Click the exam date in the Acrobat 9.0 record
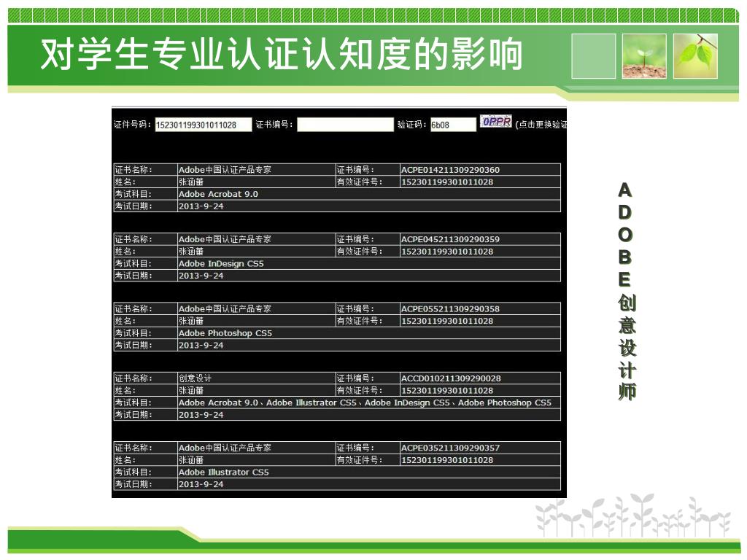The height and width of the screenshot is (560, 747). (201, 206)
